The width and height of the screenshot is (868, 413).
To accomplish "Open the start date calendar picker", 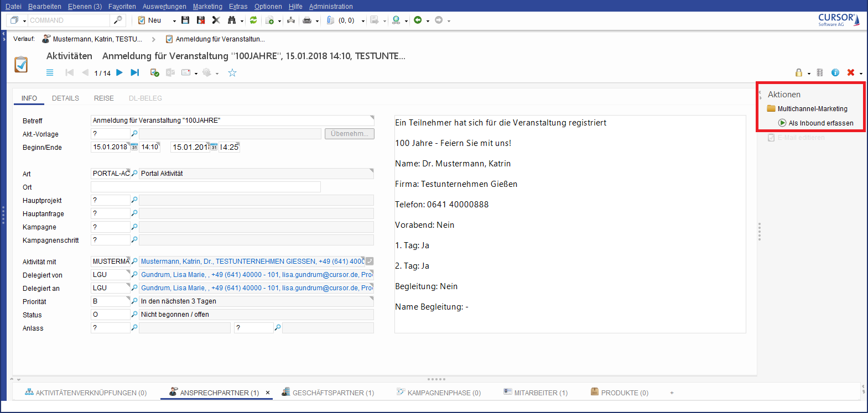I will 134,147.
